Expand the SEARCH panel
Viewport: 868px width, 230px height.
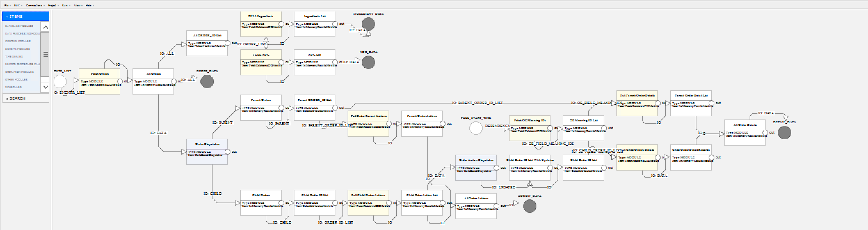tap(26, 98)
